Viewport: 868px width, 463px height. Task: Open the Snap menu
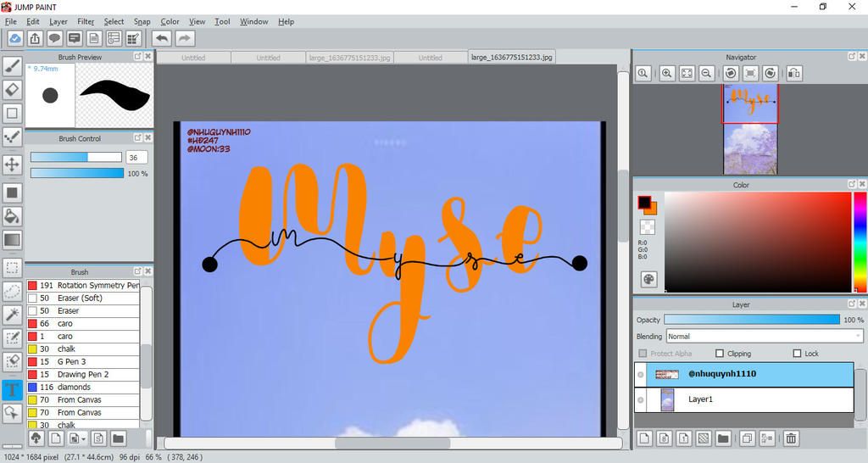[142, 21]
